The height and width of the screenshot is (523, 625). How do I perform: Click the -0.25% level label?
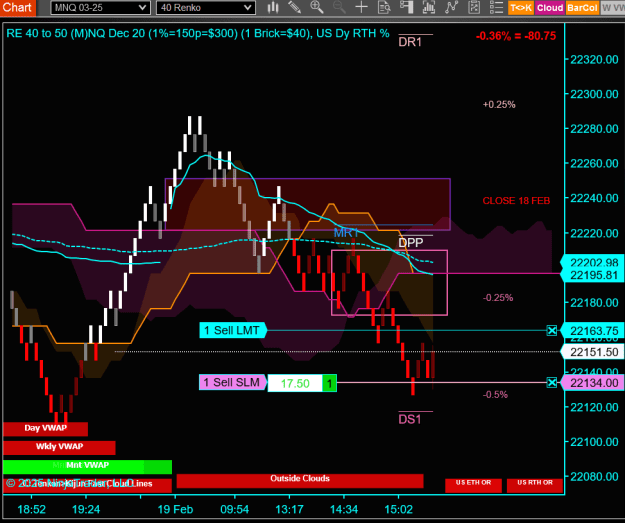coord(498,298)
